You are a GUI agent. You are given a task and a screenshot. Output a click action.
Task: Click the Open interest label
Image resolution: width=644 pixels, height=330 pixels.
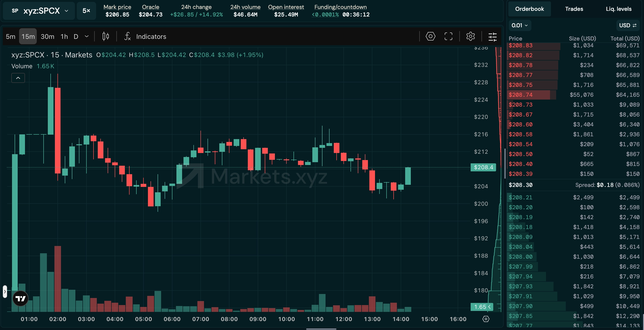pyautogui.click(x=286, y=7)
